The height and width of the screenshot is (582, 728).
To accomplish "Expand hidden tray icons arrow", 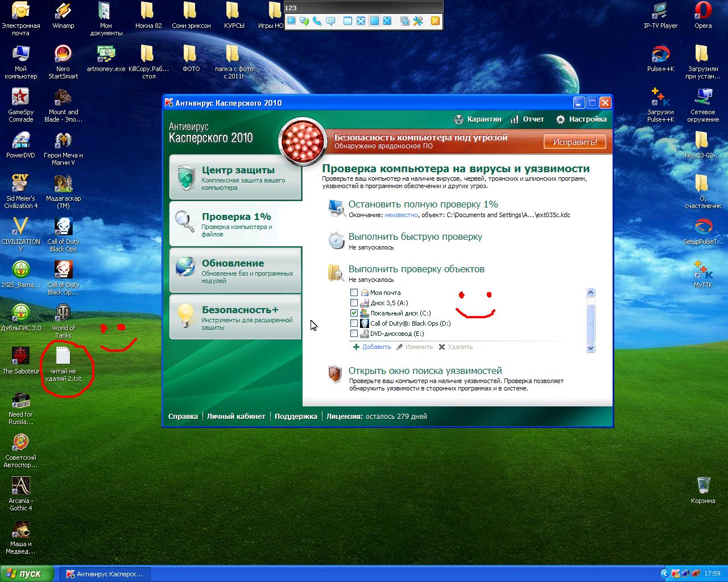I will coord(664,574).
